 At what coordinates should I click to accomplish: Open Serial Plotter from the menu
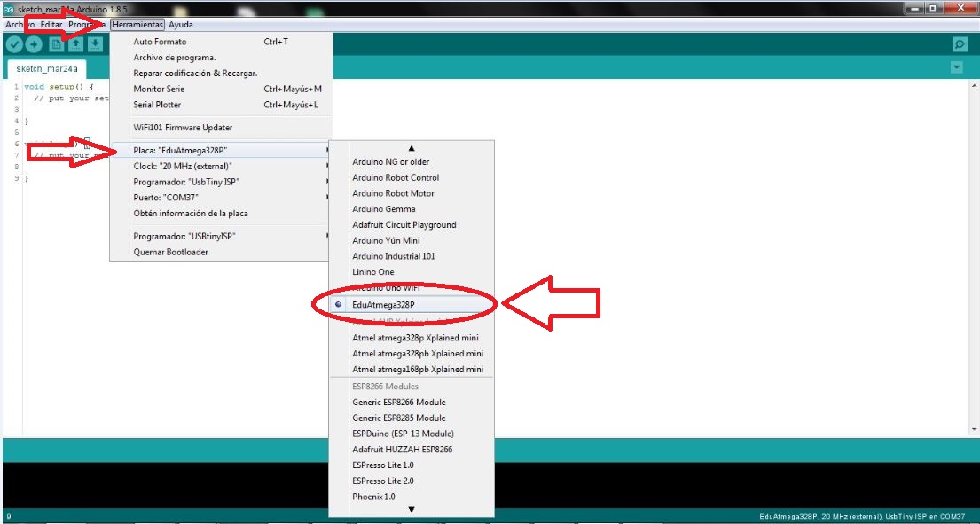click(221, 105)
